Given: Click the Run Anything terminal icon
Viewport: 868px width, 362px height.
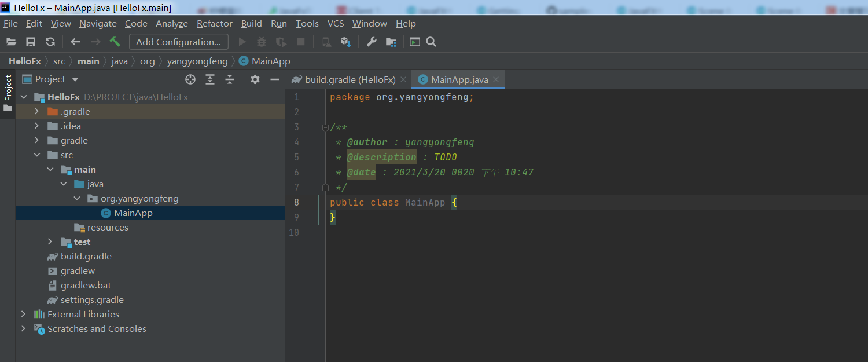Looking at the screenshot, I should pos(414,42).
